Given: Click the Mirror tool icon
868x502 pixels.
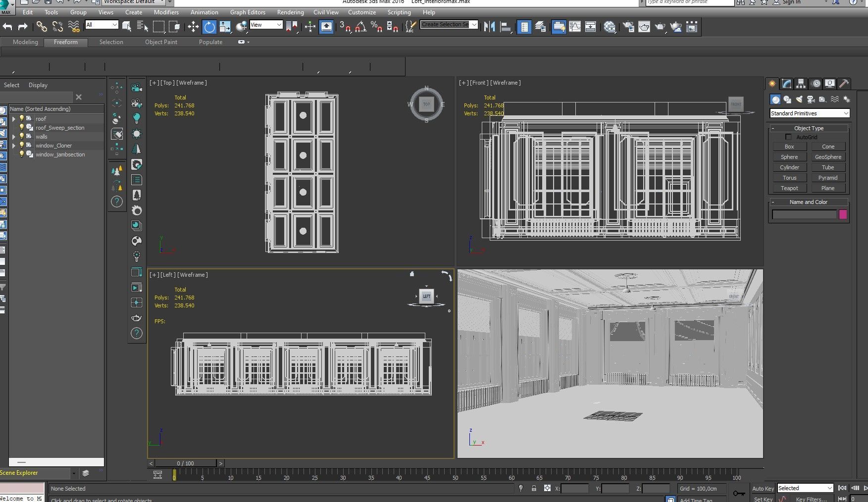Looking at the screenshot, I should click(489, 27).
